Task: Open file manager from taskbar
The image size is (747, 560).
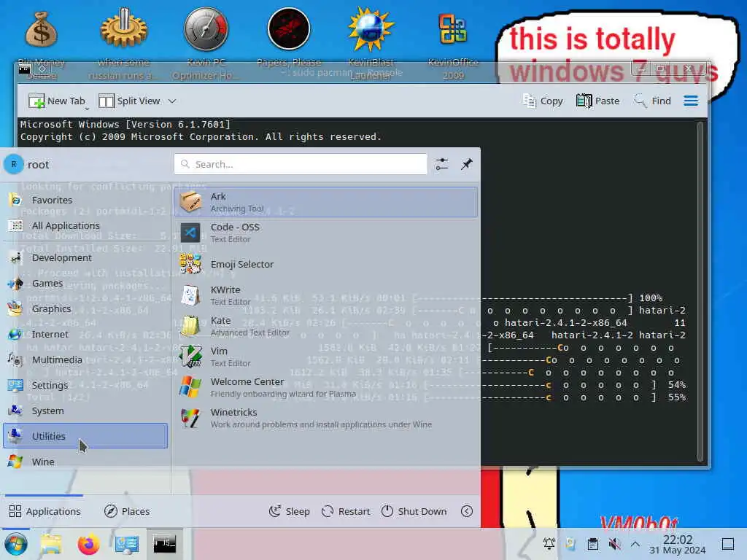Action: [x=51, y=544]
